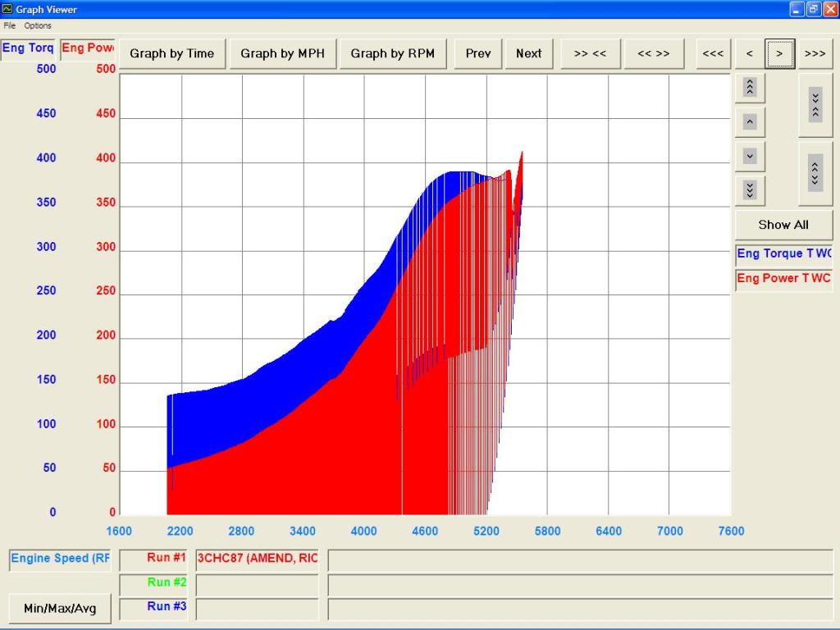Select Graph by RPM view
The width and height of the screenshot is (840, 630).
coord(393,53)
